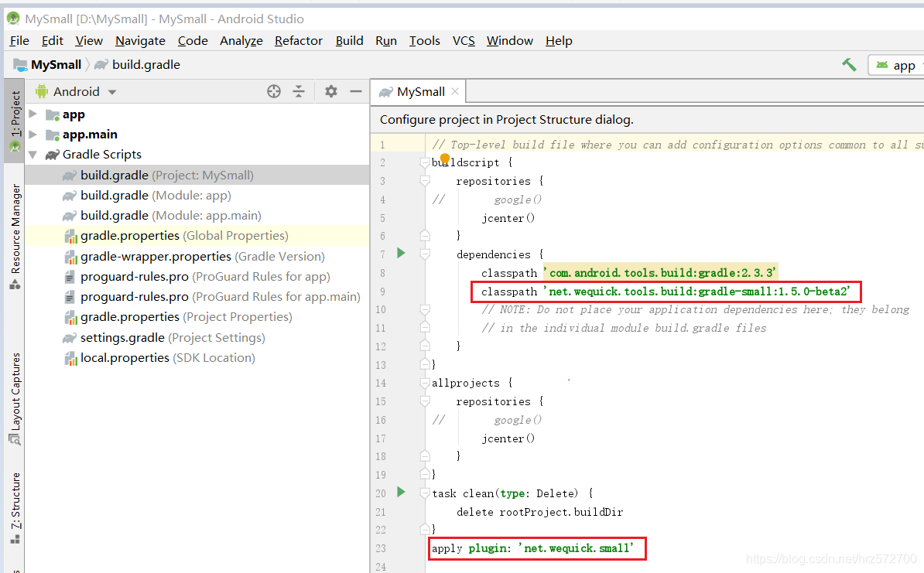Toggle the 1: Project tool window
Viewport: 924px width, 573px height.
click(15, 121)
